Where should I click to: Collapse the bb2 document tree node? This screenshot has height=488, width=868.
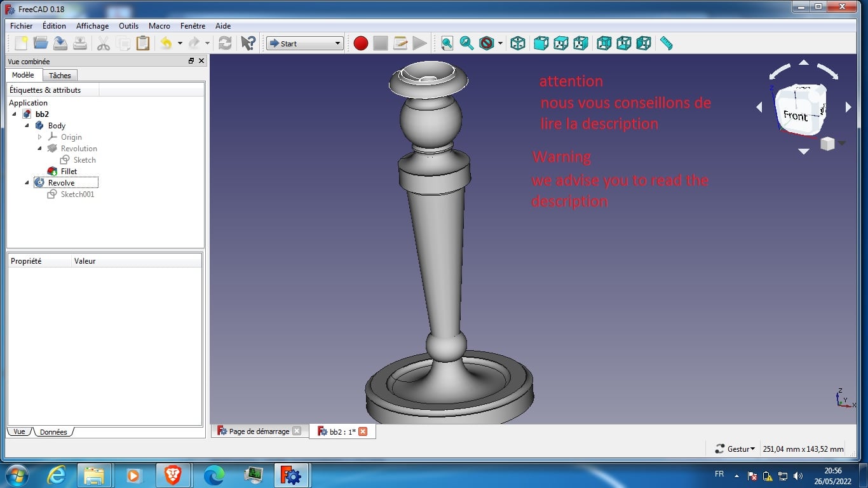click(15, 114)
